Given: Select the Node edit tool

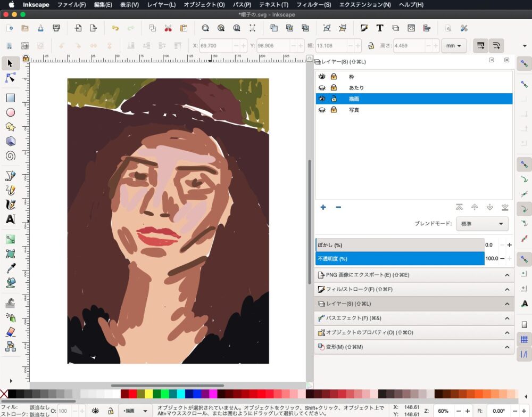Looking at the screenshot, I should 10,78.
